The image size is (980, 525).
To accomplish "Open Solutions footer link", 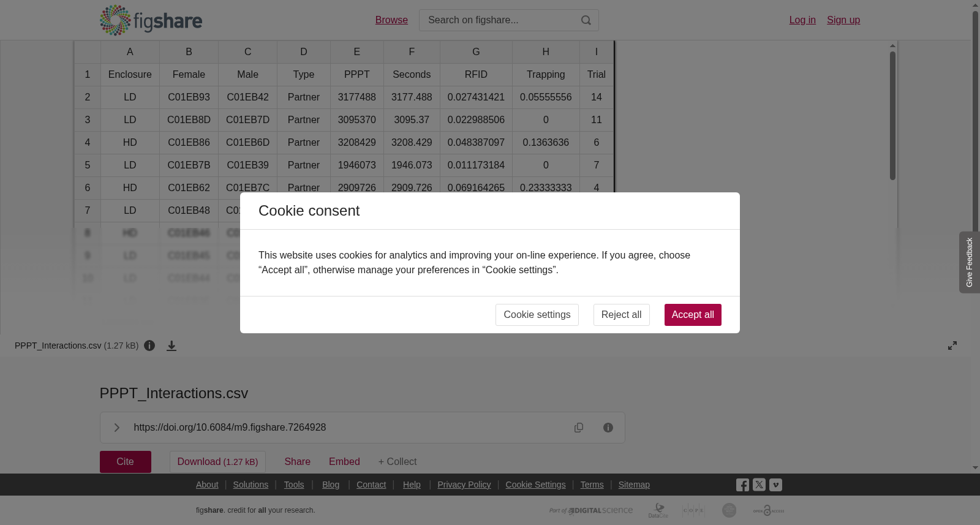I will 251,485.
